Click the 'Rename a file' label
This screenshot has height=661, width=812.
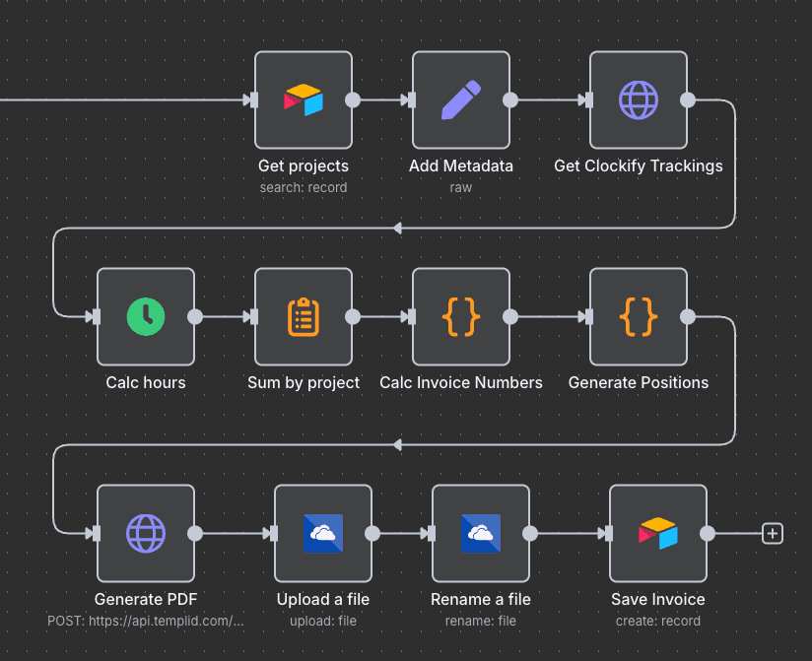(481, 599)
